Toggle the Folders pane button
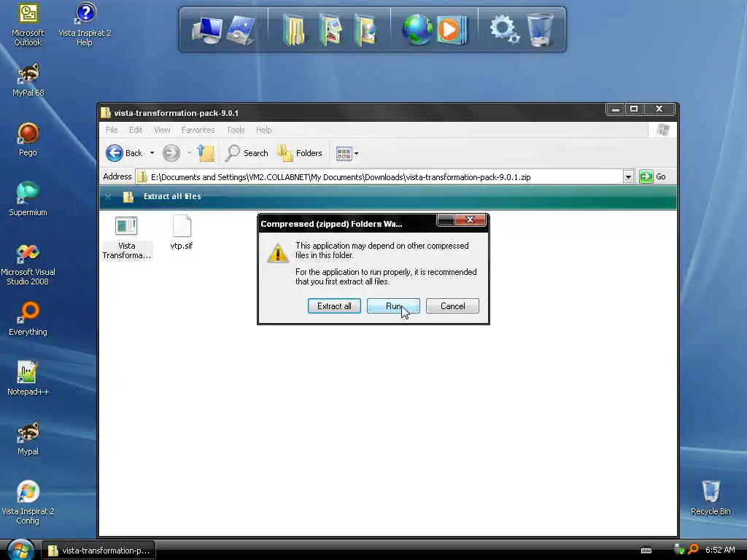The height and width of the screenshot is (560, 747). click(300, 153)
